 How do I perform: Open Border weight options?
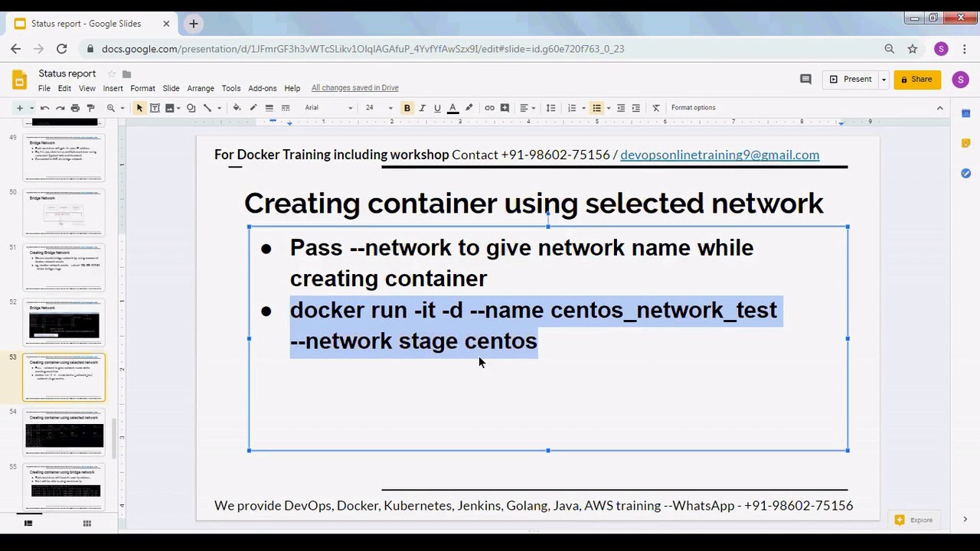pos(269,108)
